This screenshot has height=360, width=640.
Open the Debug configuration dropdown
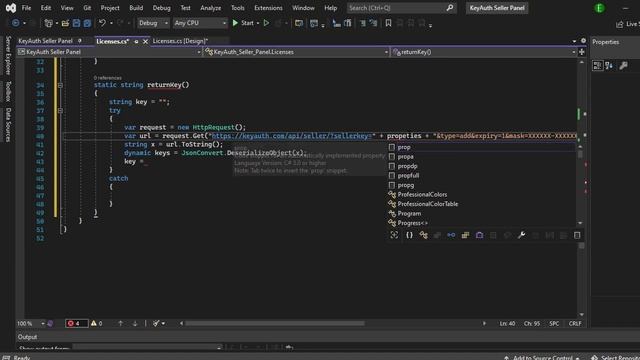153,23
